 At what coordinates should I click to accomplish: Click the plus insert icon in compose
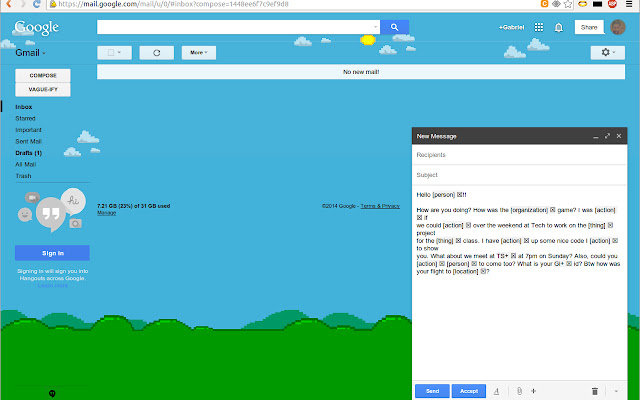coord(533,391)
